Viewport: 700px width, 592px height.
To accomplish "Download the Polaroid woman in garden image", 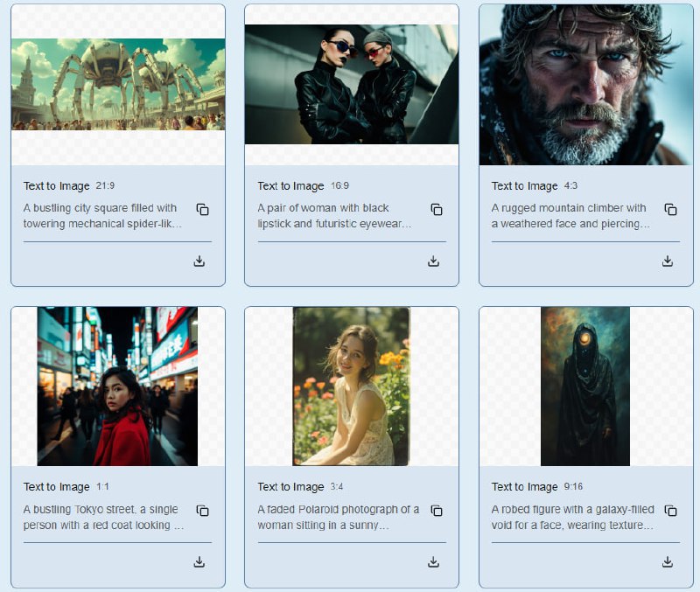I will [433, 562].
